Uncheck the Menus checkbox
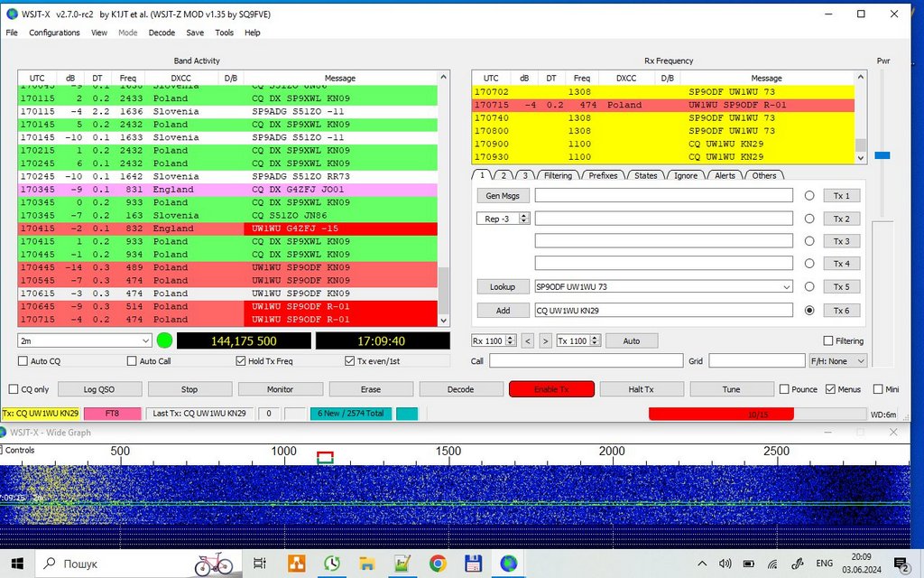924x578 pixels. pos(830,389)
